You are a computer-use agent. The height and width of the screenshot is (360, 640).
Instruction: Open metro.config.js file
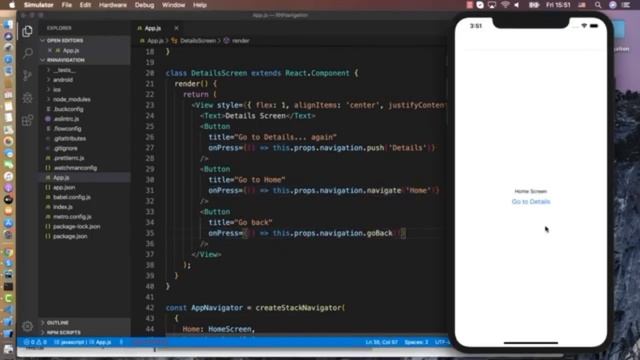point(72,217)
